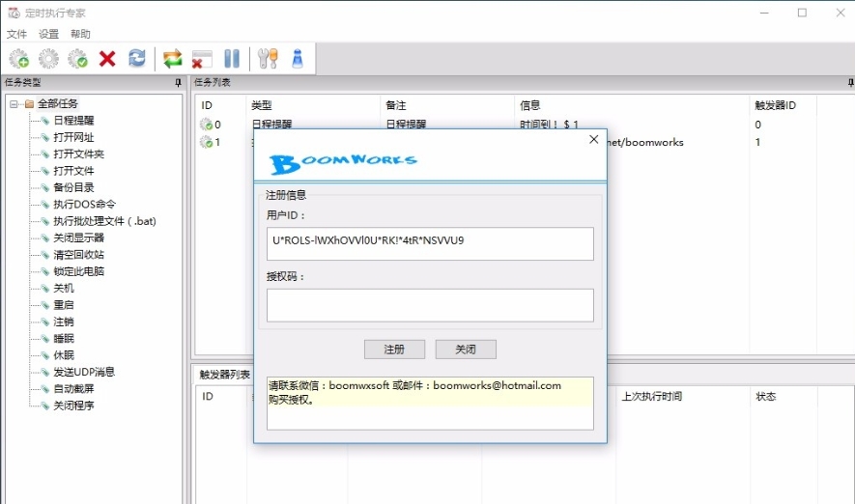Click the window with red X toolbar icon

[202, 59]
